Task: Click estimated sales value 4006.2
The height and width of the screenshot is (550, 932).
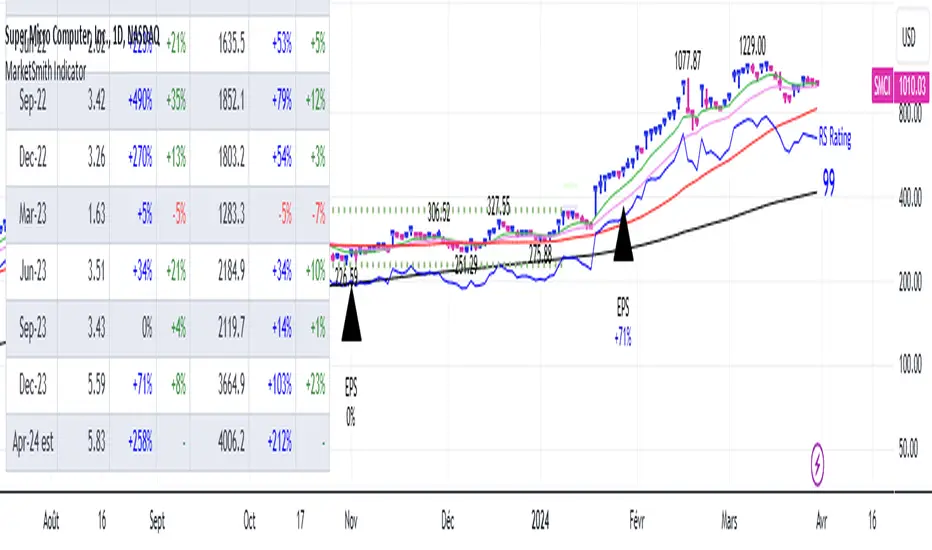Action: [231, 442]
